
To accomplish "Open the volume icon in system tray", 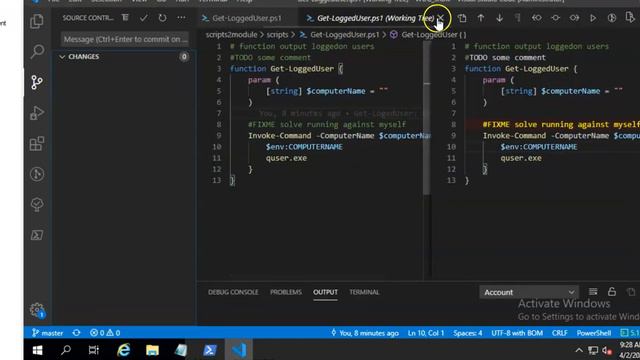I will (607, 350).
